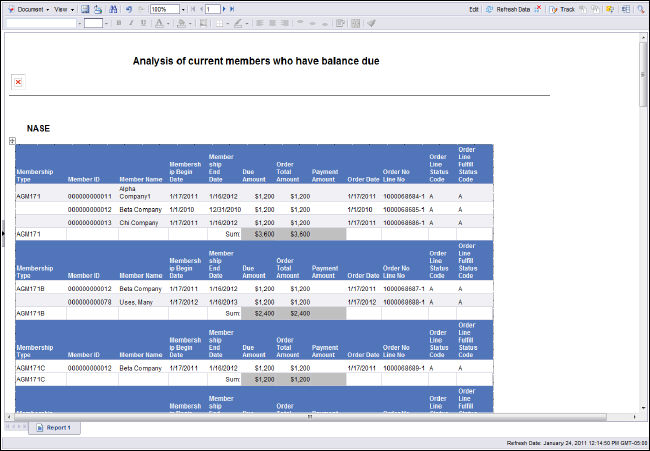The image size is (650, 451).
Task: Open the font color picker
Action: pyautogui.click(x=165, y=22)
